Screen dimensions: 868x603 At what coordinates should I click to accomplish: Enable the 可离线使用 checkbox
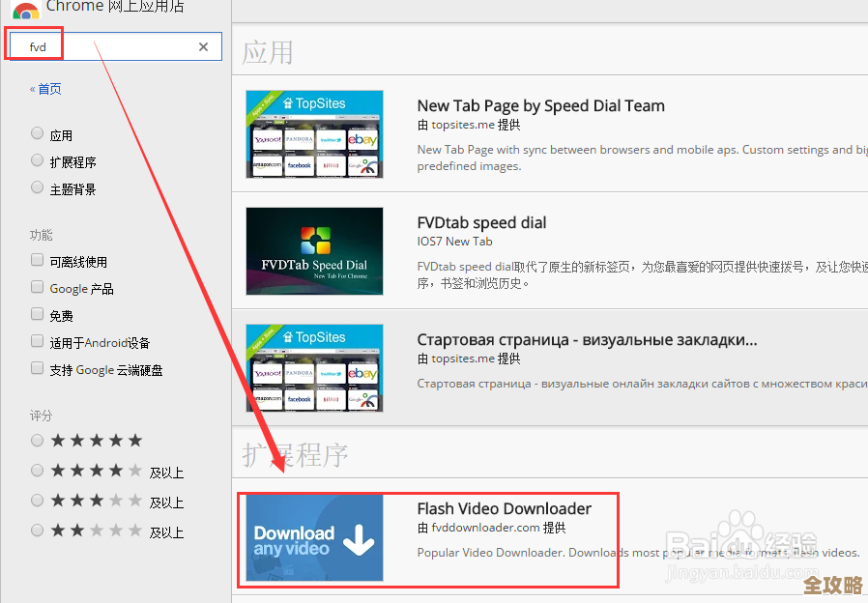[x=38, y=261]
